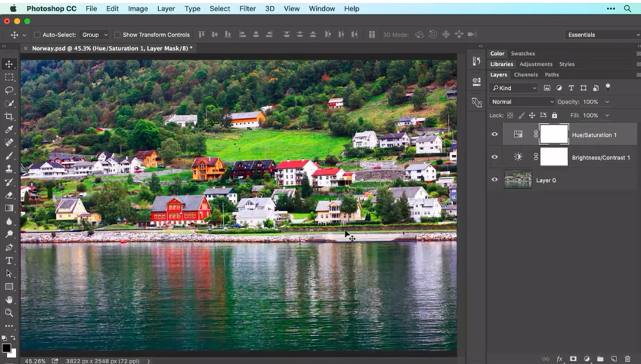Hide the Brightness/Contrast 1 layer

pyautogui.click(x=494, y=157)
